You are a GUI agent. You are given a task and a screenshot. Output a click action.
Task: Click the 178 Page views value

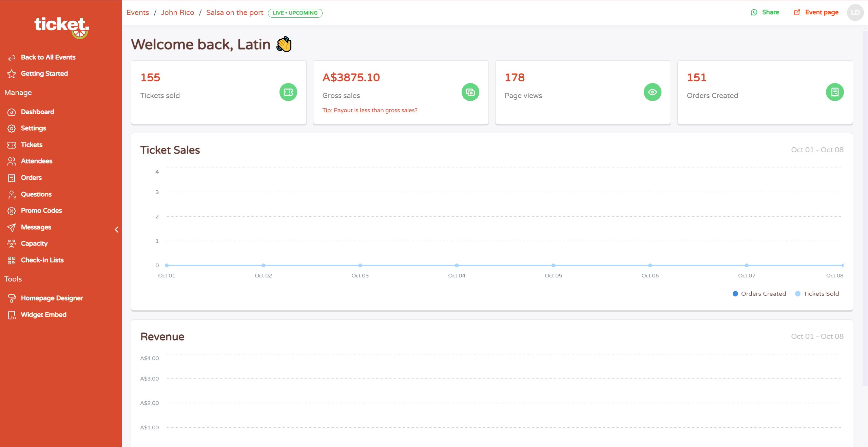click(515, 78)
